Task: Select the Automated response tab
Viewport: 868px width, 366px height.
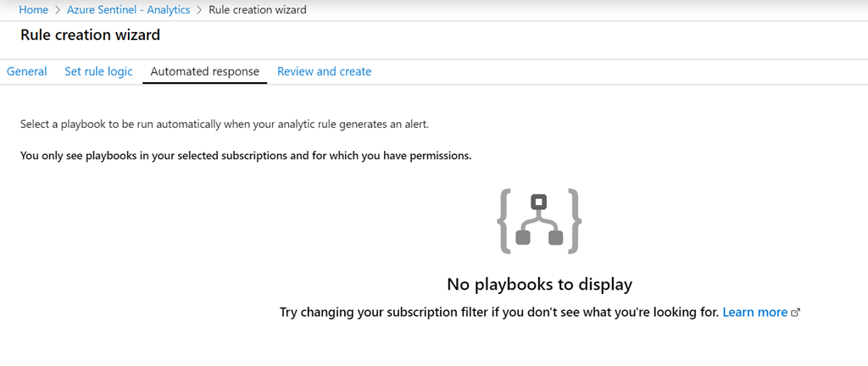Action: (204, 72)
